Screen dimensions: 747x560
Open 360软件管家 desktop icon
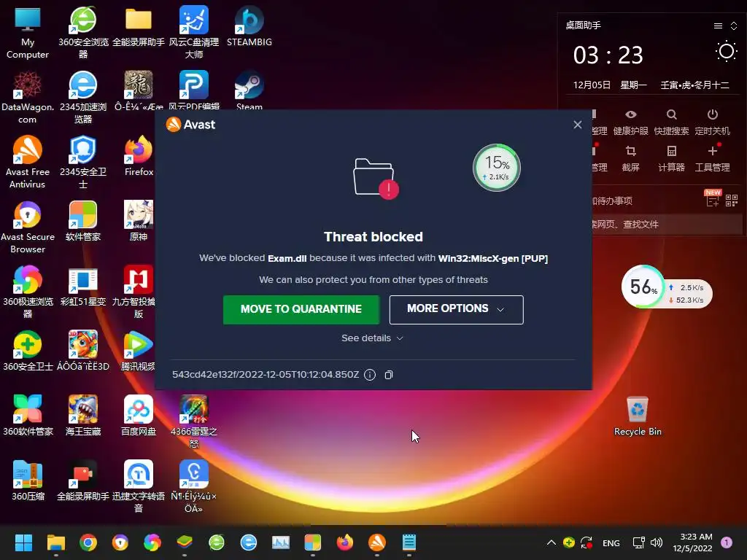(x=28, y=415)
